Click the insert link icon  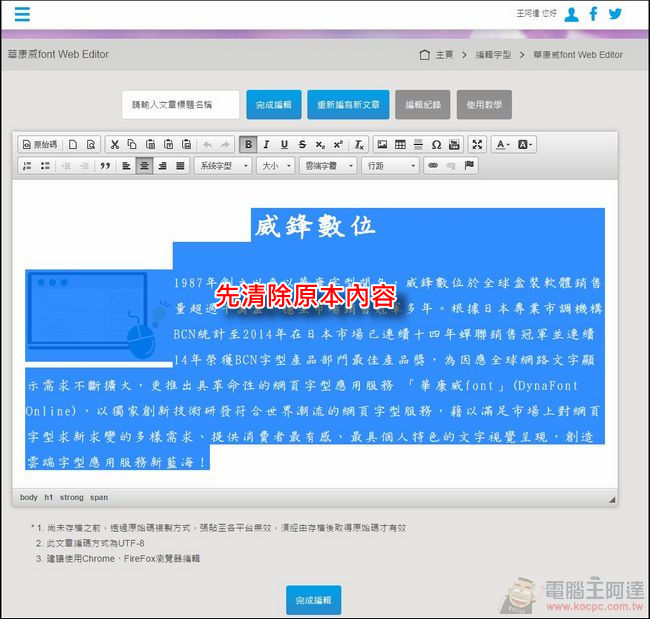(433, 165)
